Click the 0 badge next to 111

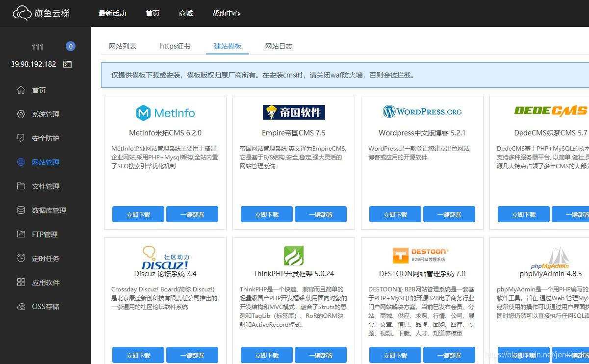click(70, 46)
